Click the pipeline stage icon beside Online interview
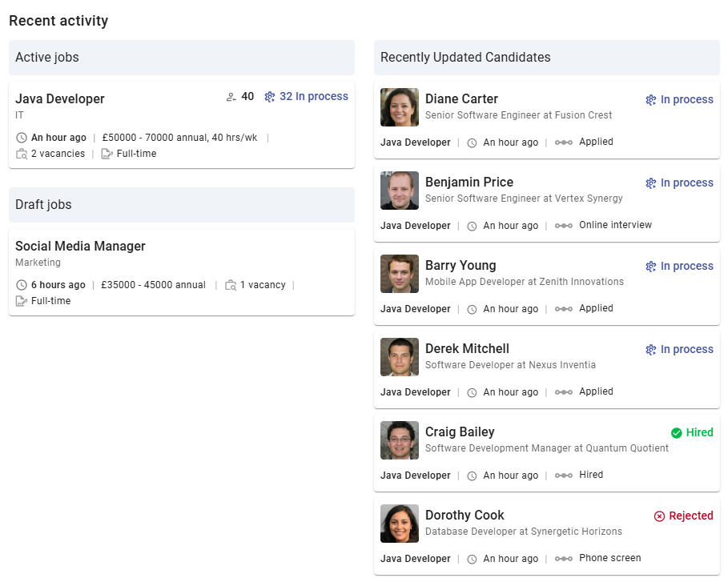The image size is (728, 586). pyautogui.click(x=564, y=226)
